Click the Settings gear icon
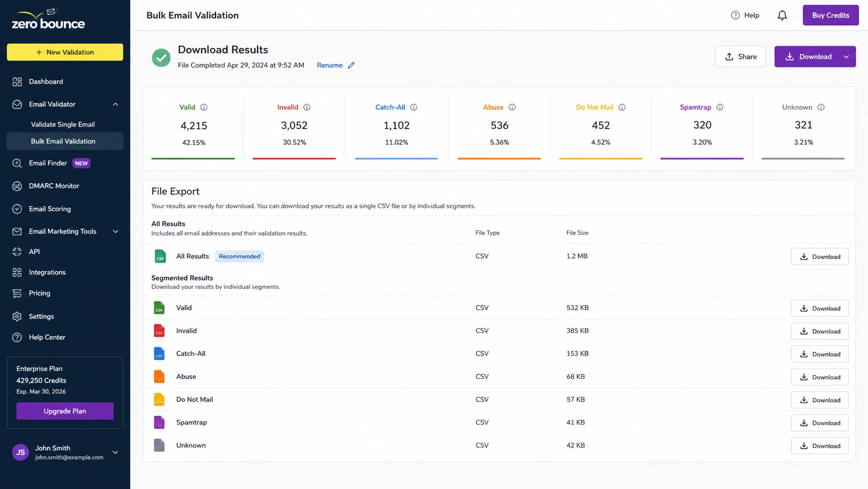The image size is (868, 489). [x=17, y=316]
